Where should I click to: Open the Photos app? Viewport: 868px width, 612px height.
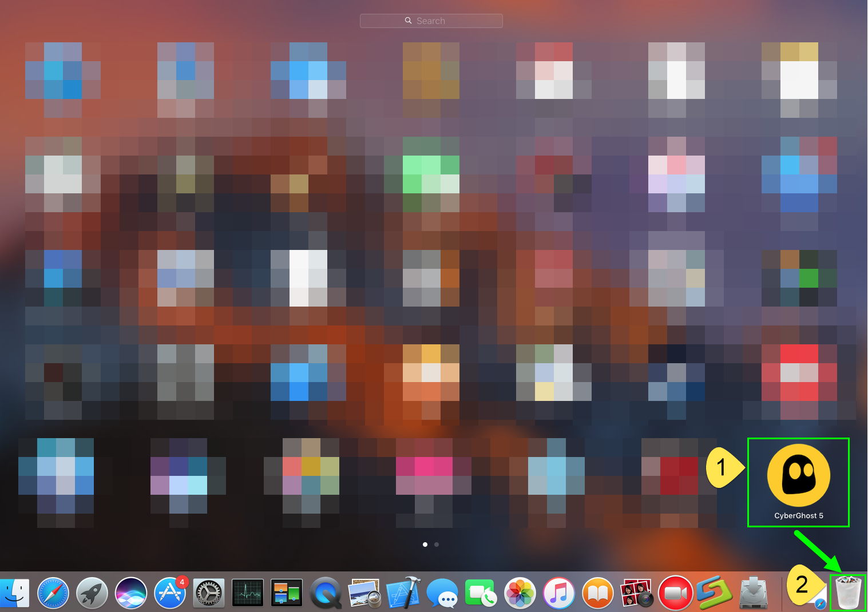coord(520,593)
